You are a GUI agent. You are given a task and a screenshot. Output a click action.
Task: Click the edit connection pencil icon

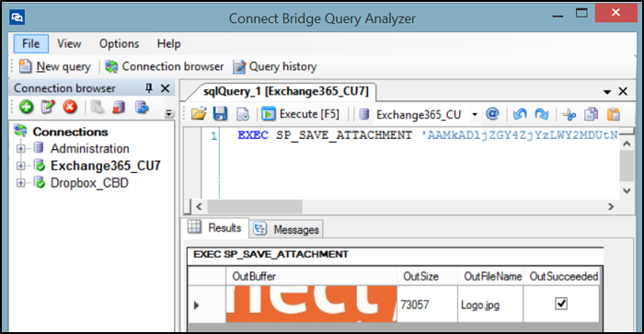[x=48, y=108]
